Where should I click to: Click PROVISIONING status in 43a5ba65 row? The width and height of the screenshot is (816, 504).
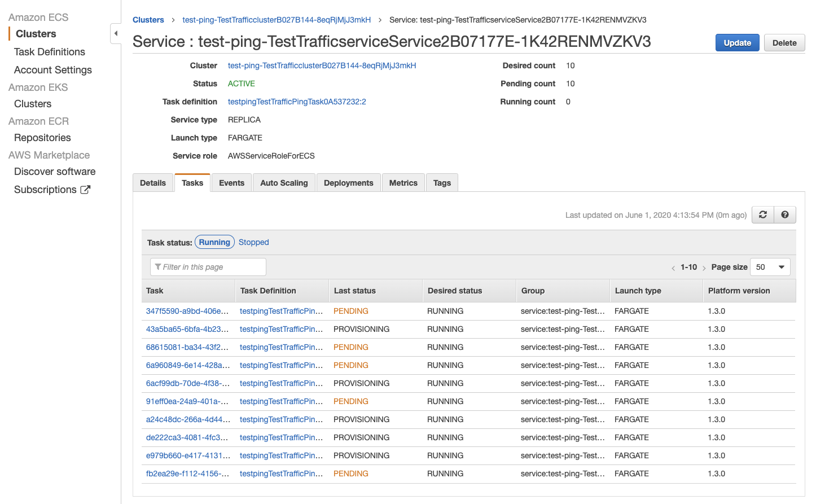pyautogui.click(x=362, y=329)
